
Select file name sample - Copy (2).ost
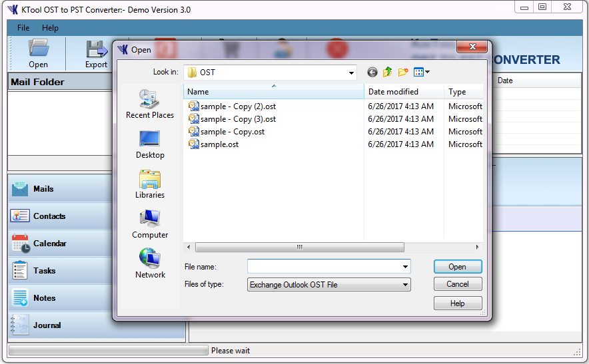238,106
